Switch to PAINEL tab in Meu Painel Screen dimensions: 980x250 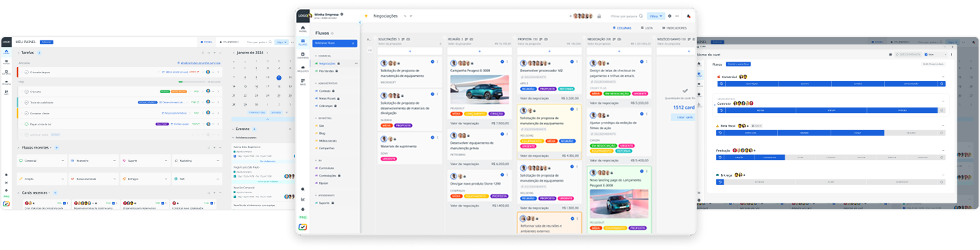(206, 42)
